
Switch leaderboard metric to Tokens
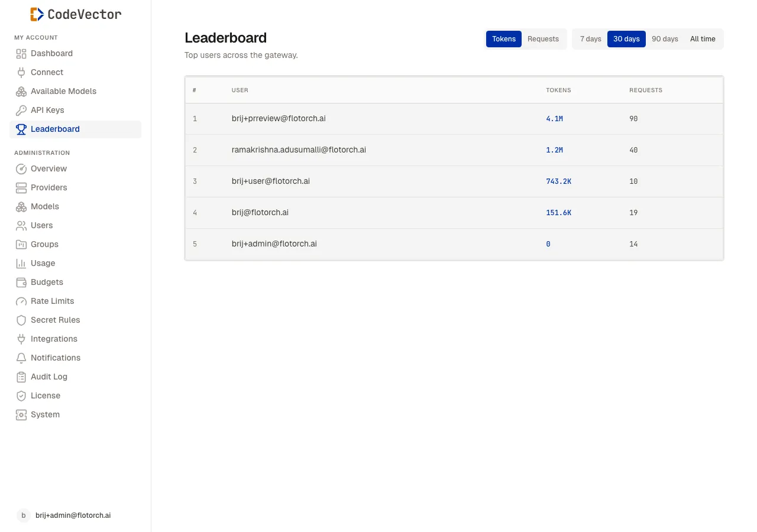click(504, 39)
